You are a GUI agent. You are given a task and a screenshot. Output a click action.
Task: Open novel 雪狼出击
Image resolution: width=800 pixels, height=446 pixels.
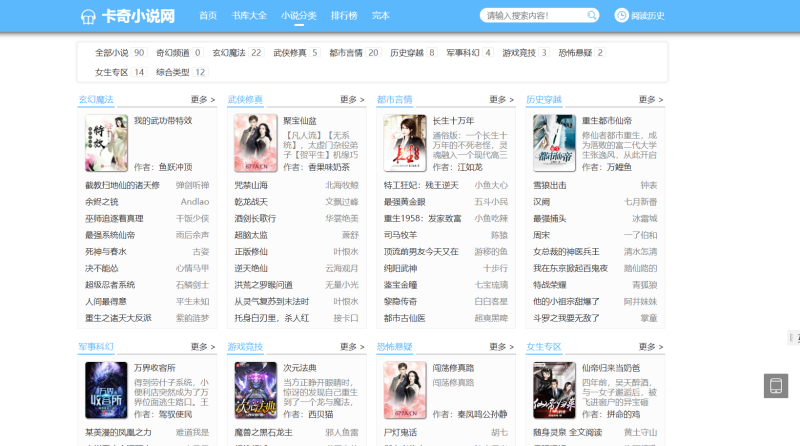click(549, 185)
